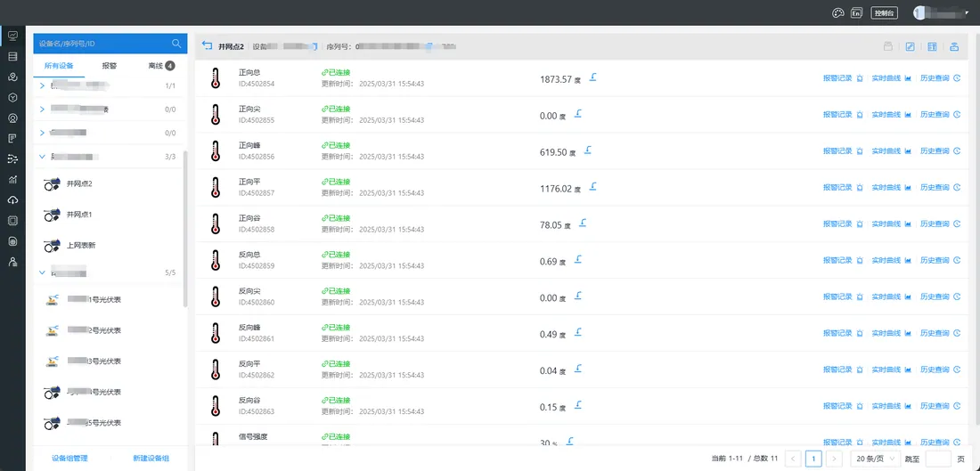Switch to the 离线 tab
Image resolution: width=980 pixels, height=471 pixels.
[x=161, y=66]
